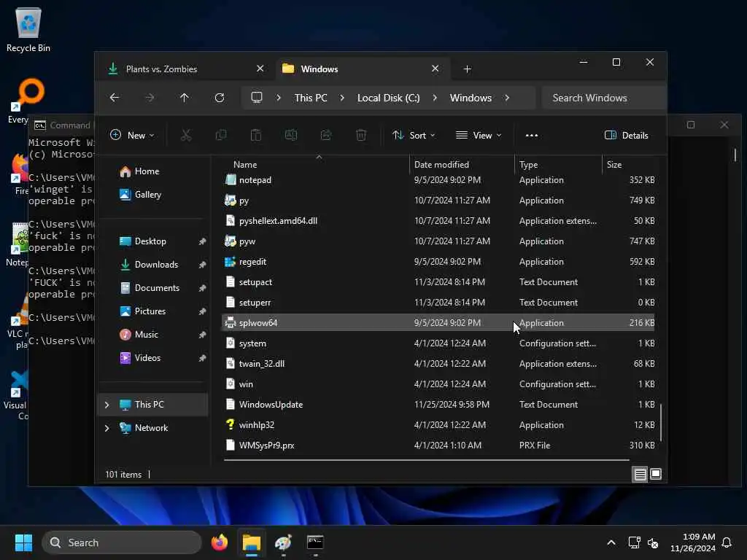Click File Explorer taskbar icon
Viewport: 747px width, 560px height.
pyautogui.click(x=252, y=542)
